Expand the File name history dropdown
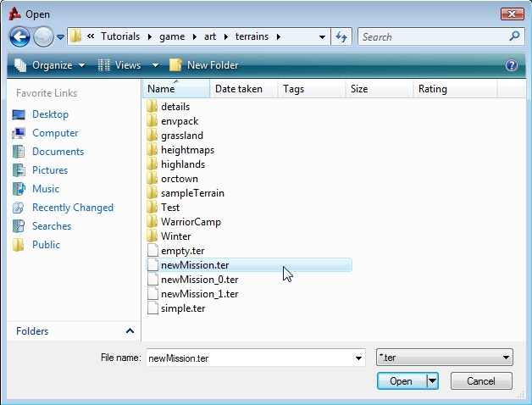Image resolution: width=532 pixels, height=405 pixels. pyautogui.click(x=359, y=358)
